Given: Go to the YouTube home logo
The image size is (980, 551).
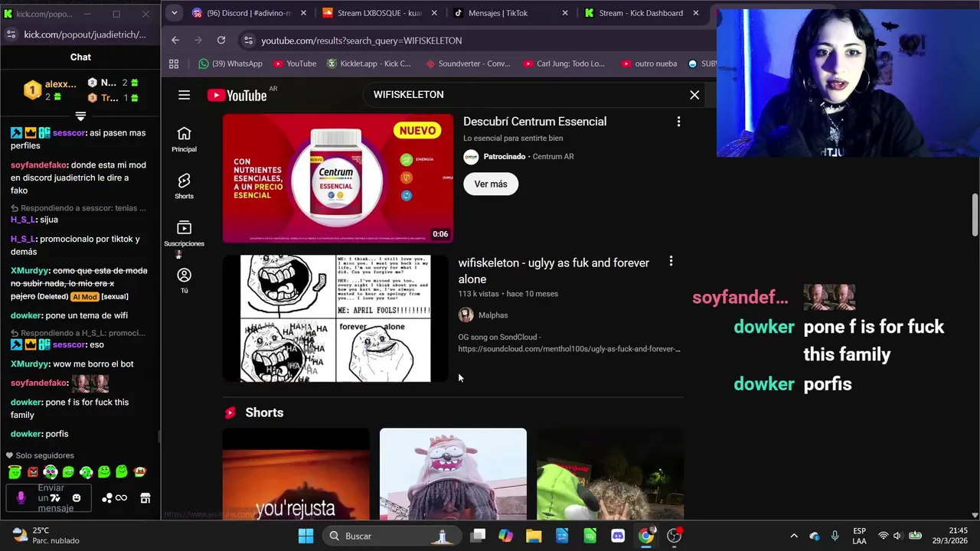Looking at the screenshot, I should tap(237, 95).
